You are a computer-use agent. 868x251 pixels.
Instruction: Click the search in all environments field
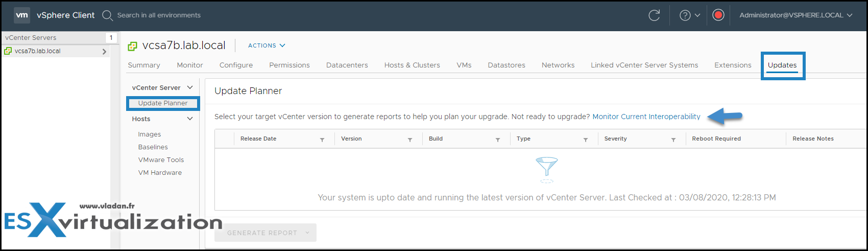159,15
